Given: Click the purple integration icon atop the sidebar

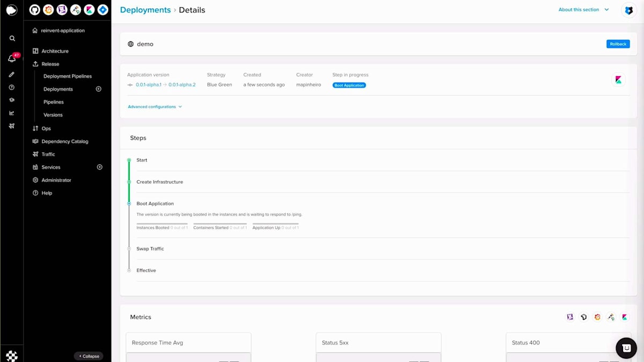Looking at the screenshot, I should pyautogui.click(x=62, y=10).
